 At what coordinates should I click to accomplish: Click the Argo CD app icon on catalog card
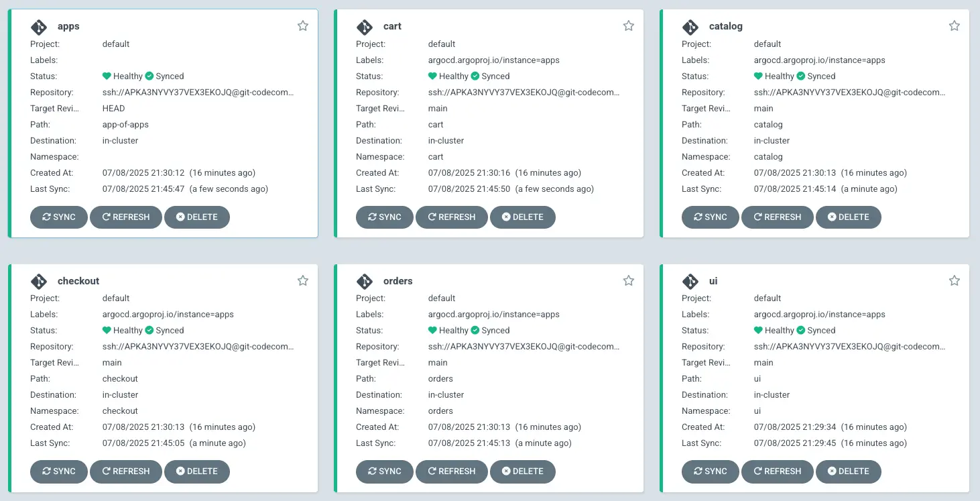pos(690,27)
